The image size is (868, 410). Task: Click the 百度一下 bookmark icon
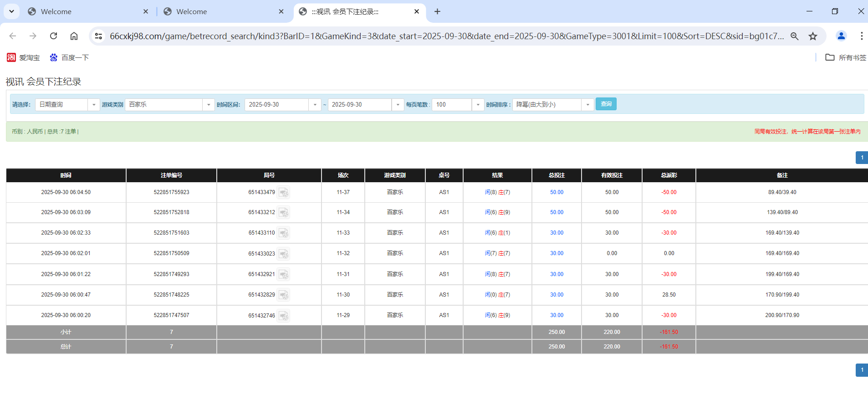(53, 57)
